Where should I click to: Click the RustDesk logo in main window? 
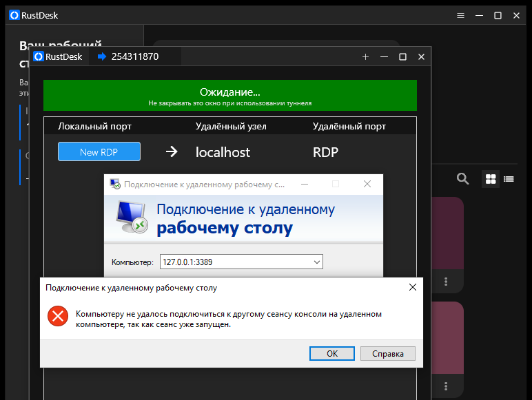click(14, 15)
